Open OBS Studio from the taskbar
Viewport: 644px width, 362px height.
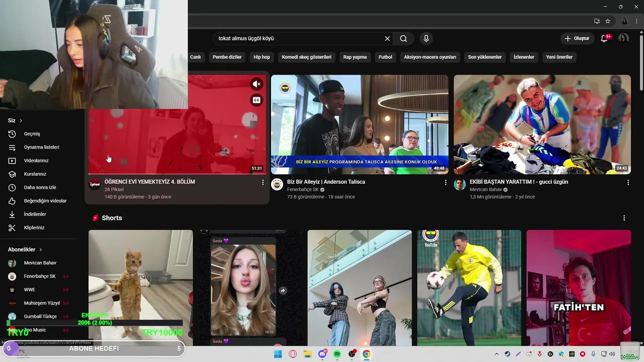pyautogui.click(x=352, y=354)
